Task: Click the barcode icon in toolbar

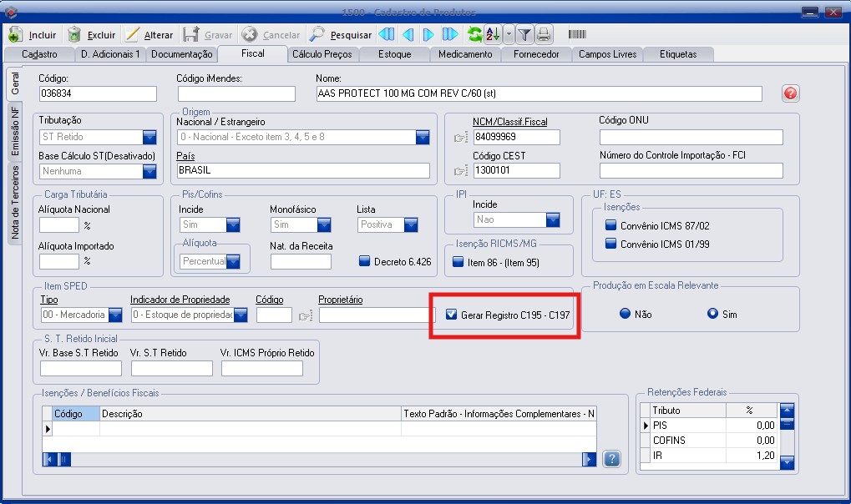Action: 576,35
